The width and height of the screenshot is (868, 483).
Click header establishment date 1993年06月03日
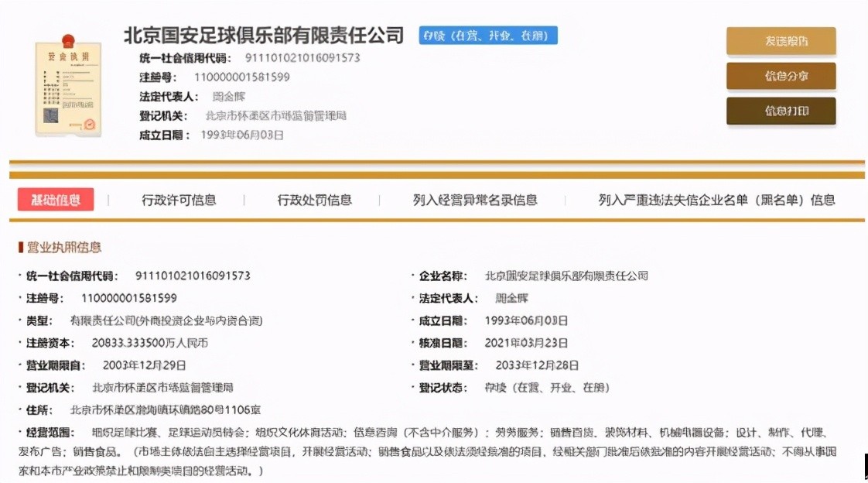click(242, 135)
